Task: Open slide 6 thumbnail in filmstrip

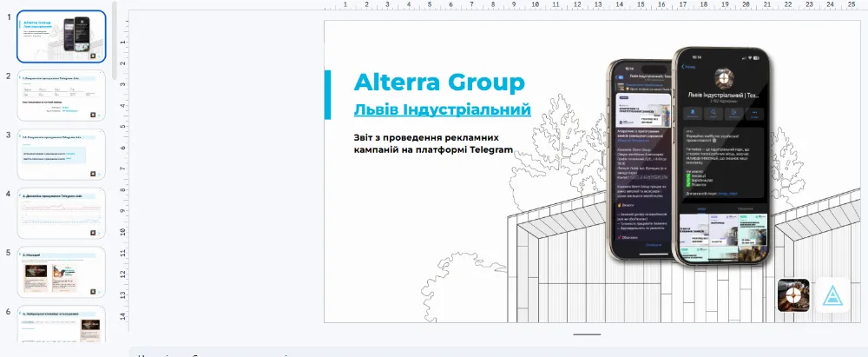Action: coord(61,324)
